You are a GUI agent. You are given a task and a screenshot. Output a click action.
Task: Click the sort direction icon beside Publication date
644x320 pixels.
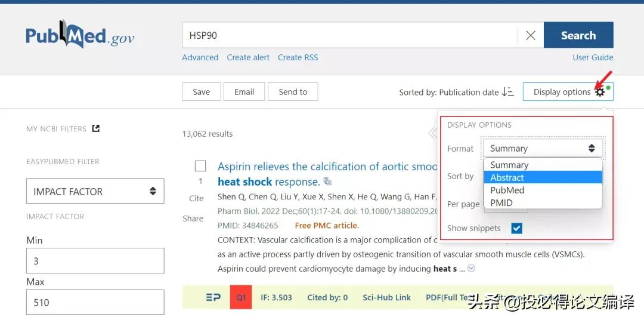click(508, 92)
